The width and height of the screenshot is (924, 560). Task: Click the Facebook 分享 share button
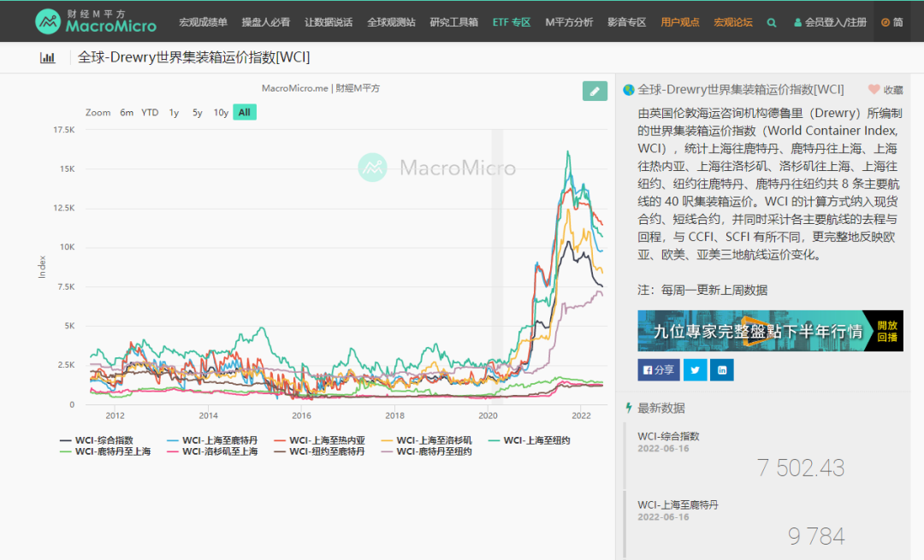tap(659, 370)
